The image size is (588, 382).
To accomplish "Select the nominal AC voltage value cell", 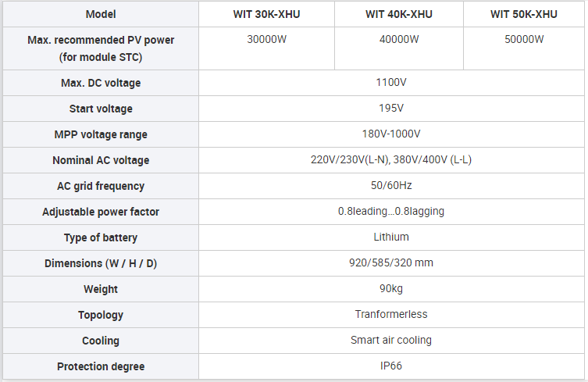I will tap(391, 160).
